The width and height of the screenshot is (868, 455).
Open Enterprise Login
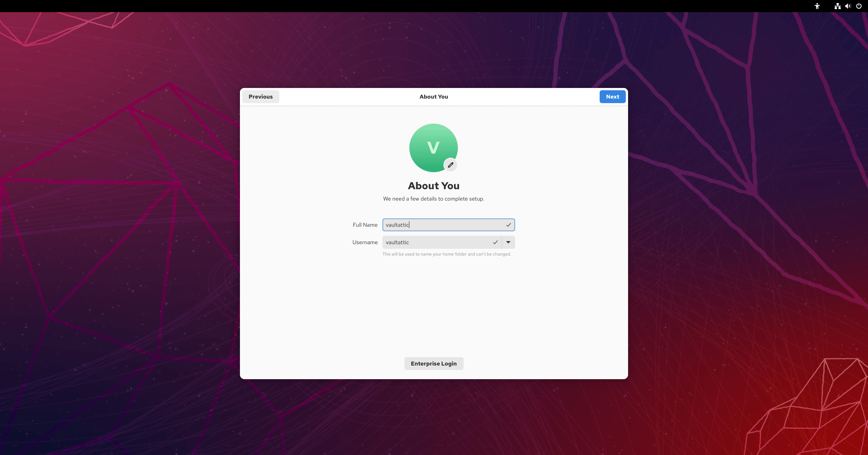coord(434,364)
